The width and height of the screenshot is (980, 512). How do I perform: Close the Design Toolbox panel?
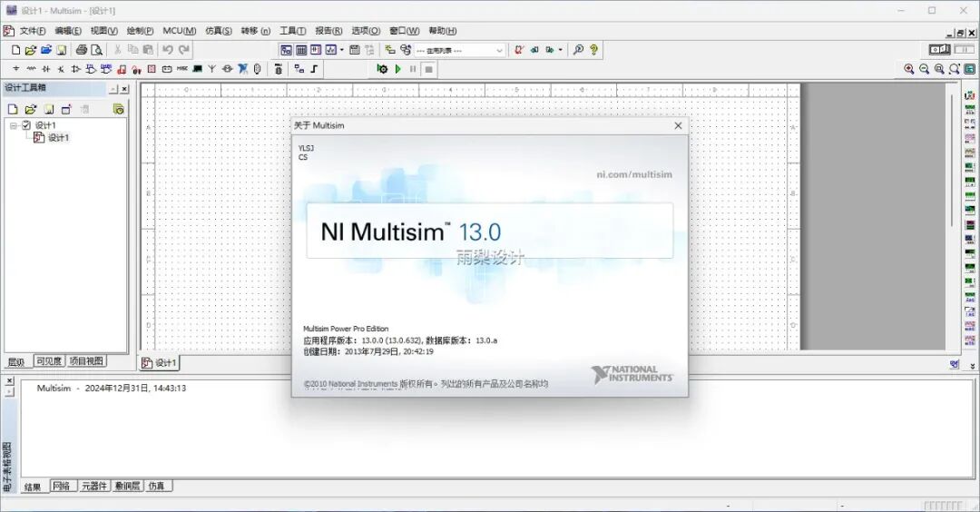pos(124,89)
